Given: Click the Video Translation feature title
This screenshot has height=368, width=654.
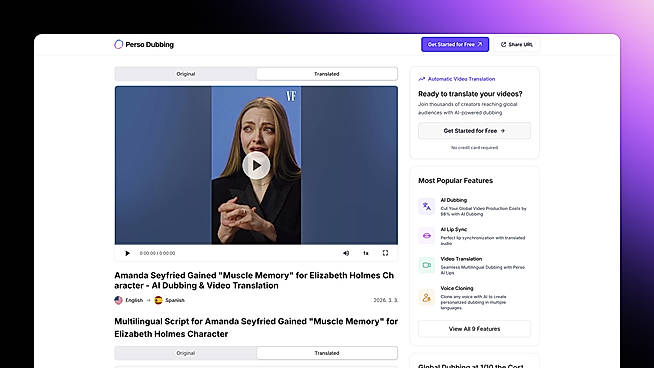Looking at the screenshot, I should (x=461, y=259).
